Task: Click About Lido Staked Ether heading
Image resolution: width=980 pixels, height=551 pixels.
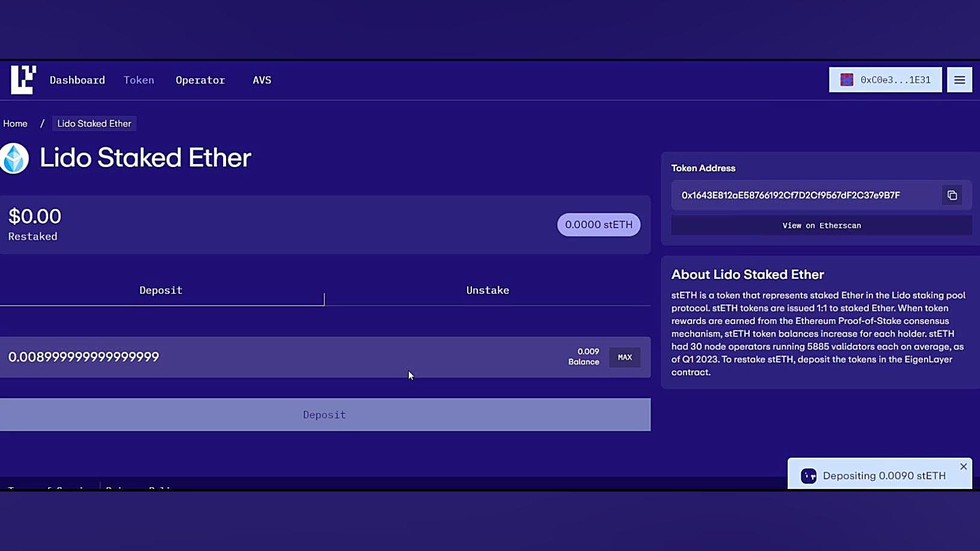Action: (x=747, y=275)
